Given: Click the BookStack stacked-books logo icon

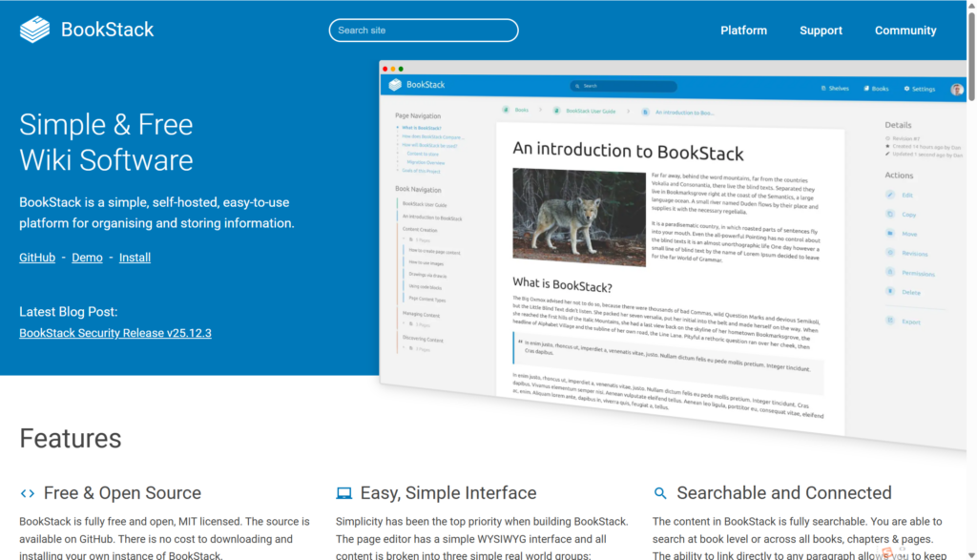Looking at the screenshot, I should (34, 30).
